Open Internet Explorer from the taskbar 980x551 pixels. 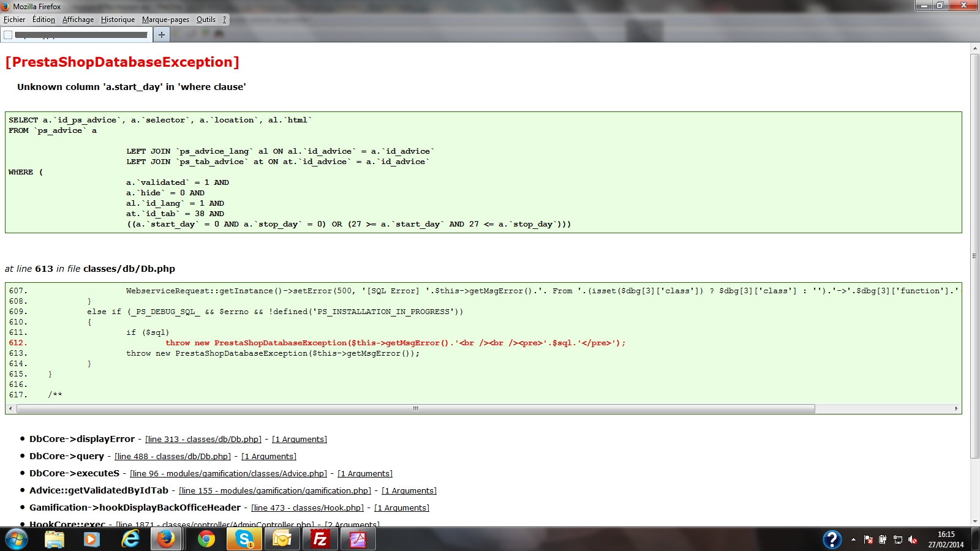[x=130, y=539]
